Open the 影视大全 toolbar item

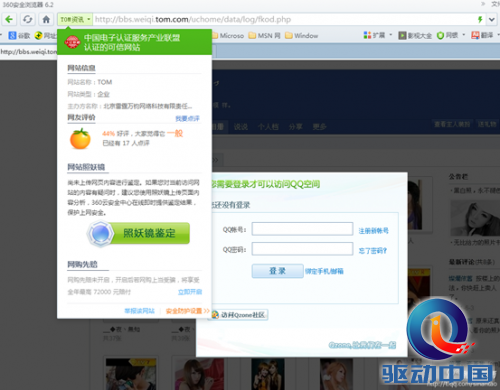[415, 35]
